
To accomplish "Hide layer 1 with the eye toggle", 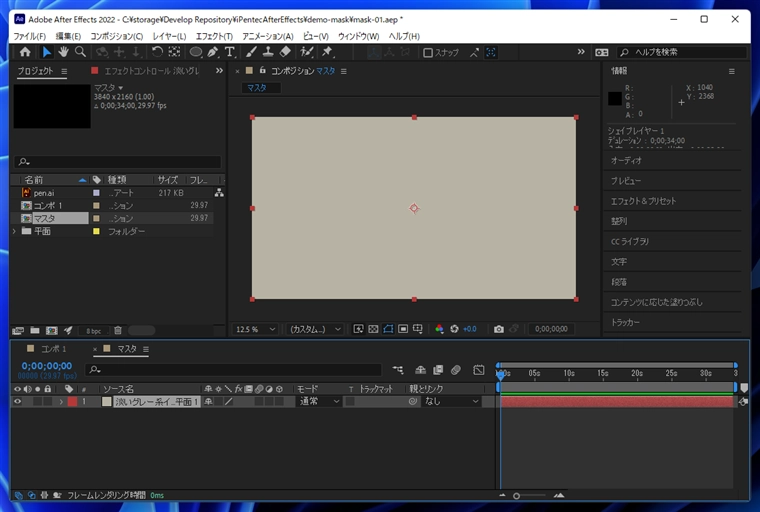I will (x=17, y=402).
